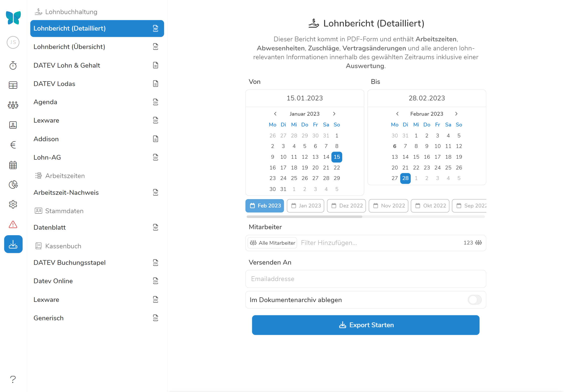Image resolution: width=564 pixels, height=392 pixels.
Task: Open the settings gear icon
Action: 13,204
